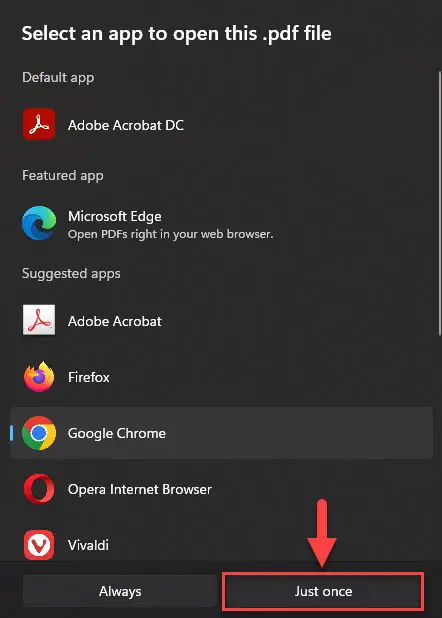Screen dimensions: 442x618
Task: Click the 'Featured app' section heading
Action: pos(63,175)
